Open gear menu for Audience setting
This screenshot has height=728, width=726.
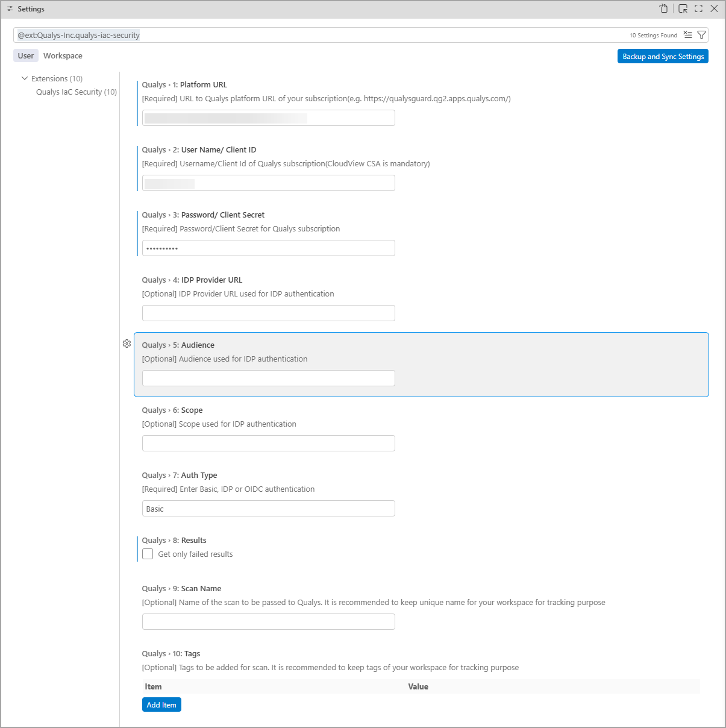pos(127,344)
